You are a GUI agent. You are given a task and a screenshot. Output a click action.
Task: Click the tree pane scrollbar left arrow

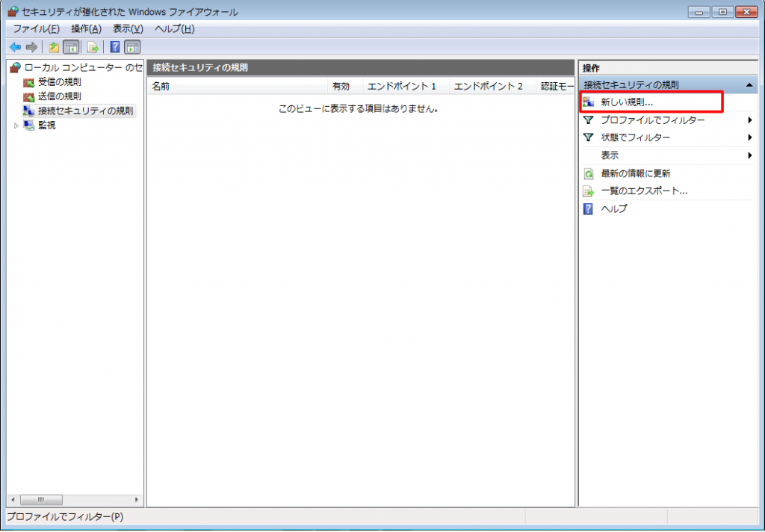(13, 500)
